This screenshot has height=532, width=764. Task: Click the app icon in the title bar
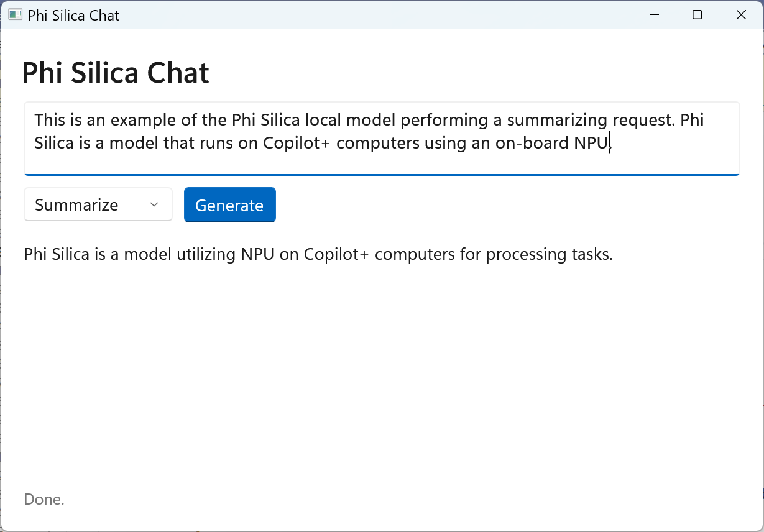[x=15, y=15]
